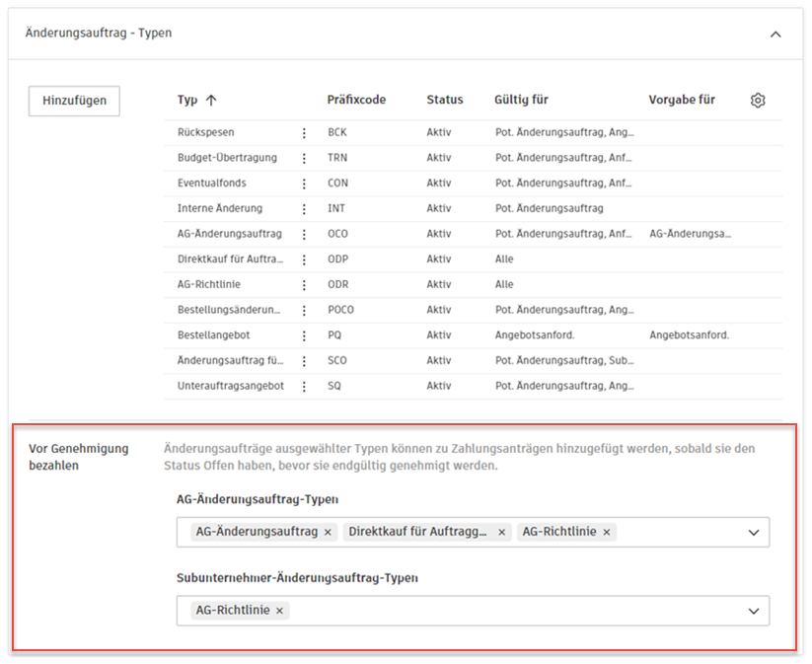This screenshot has width=812, height=664.
Task: Open column settings via the gear icon
Action: (x=758, y=100)
